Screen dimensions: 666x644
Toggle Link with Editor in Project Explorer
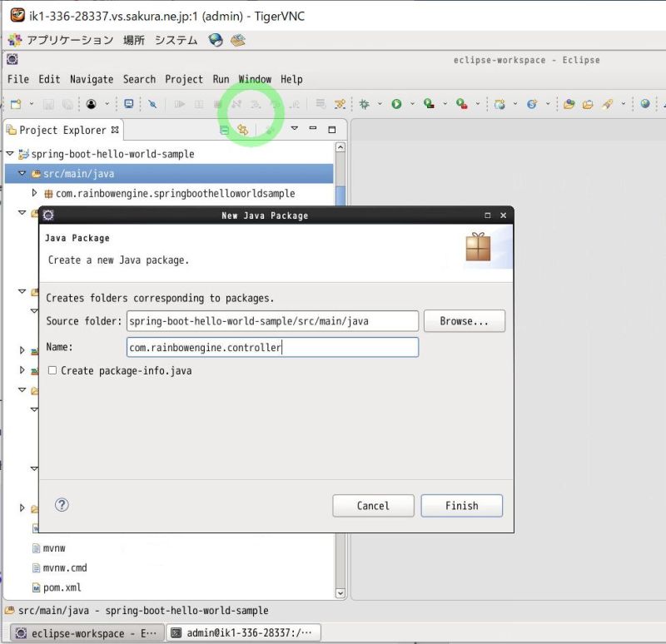244,131
